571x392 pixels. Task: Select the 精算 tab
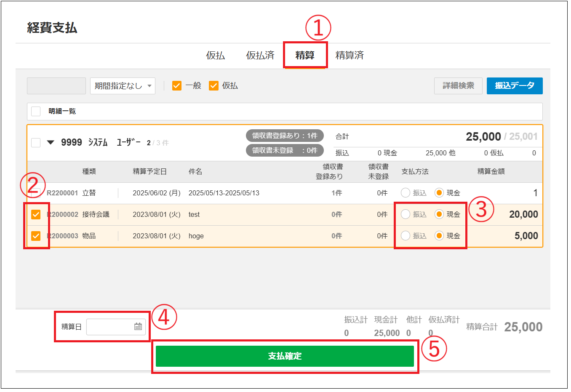tap(305, 56)
